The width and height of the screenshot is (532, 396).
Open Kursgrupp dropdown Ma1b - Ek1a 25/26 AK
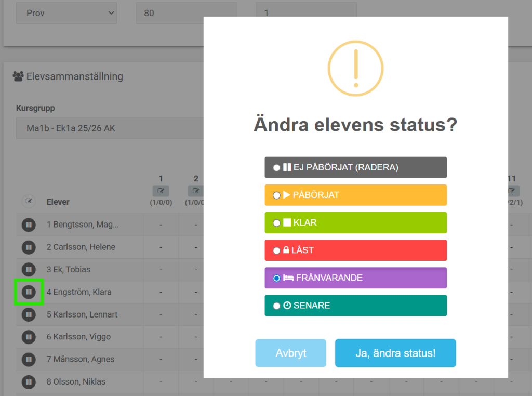coord(109,128)
